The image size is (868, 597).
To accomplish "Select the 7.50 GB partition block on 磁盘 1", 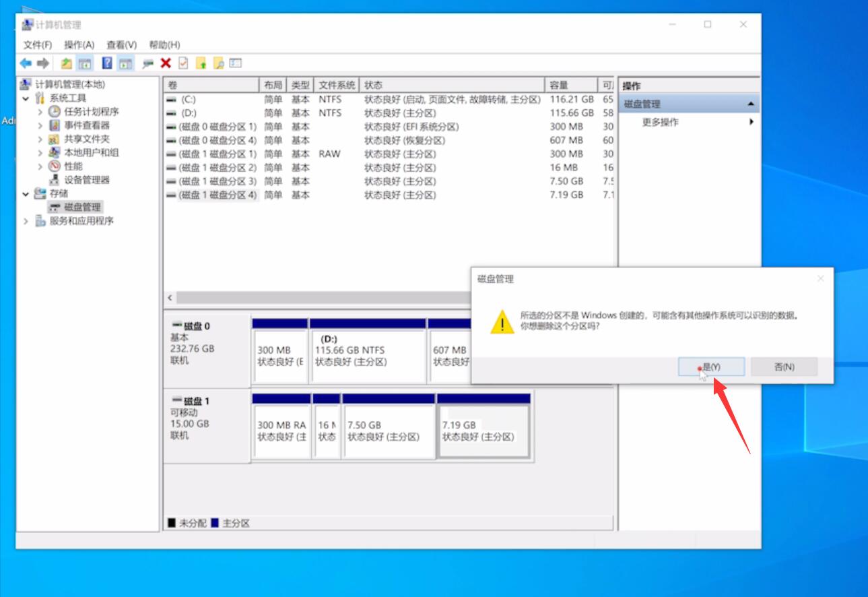I will (x=389, y=426).
